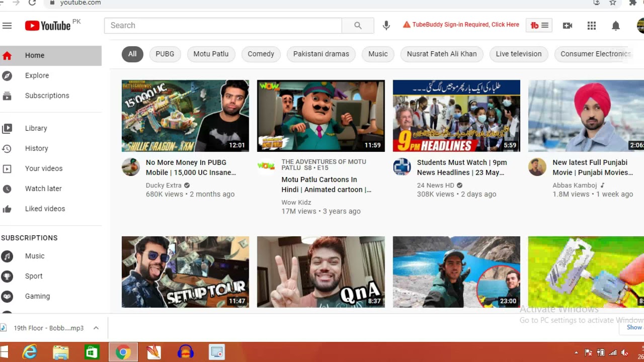Open Students Must Watch 9pm News title
The width and height of the screenshot is (644, 362).
tap(462, 167)
